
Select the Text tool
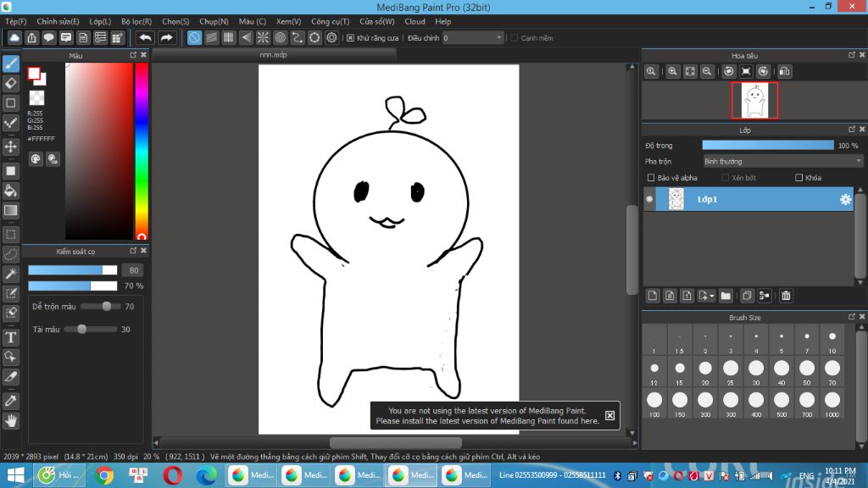[10, 337]
